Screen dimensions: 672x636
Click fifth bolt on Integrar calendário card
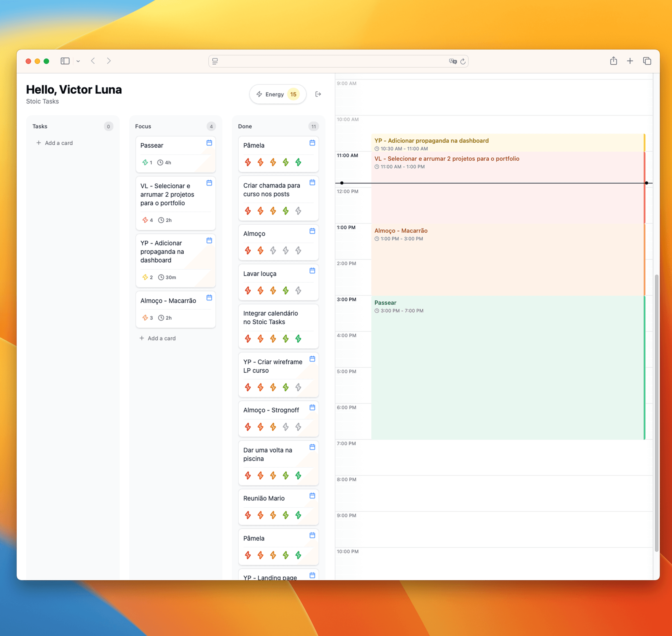click(298, 339)
